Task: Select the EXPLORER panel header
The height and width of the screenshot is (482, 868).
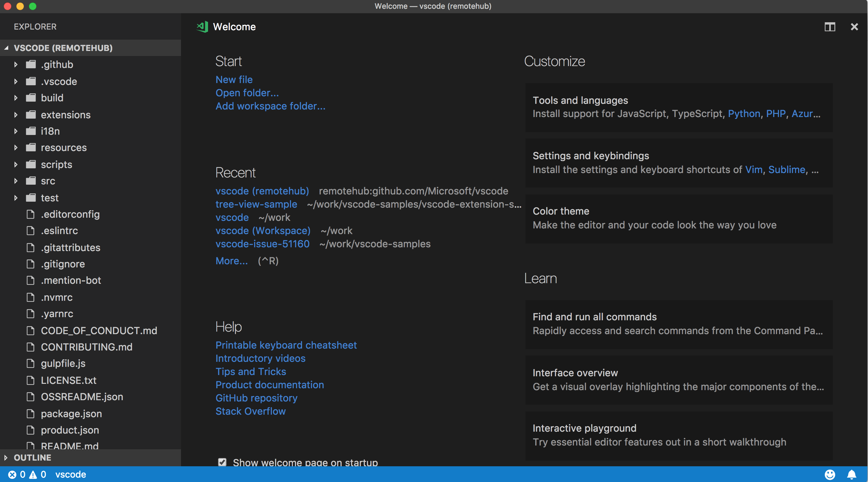Action: click(35, 26)
